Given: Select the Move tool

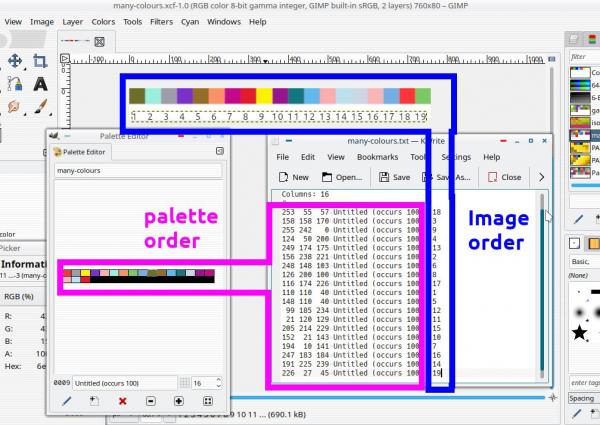Looking at the screenshot, I should [x=15, y=61].
